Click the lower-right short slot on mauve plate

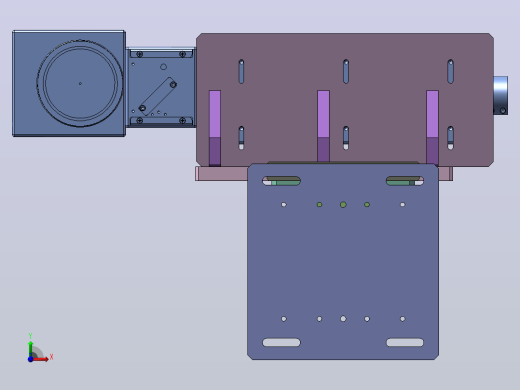pos(450,138)
